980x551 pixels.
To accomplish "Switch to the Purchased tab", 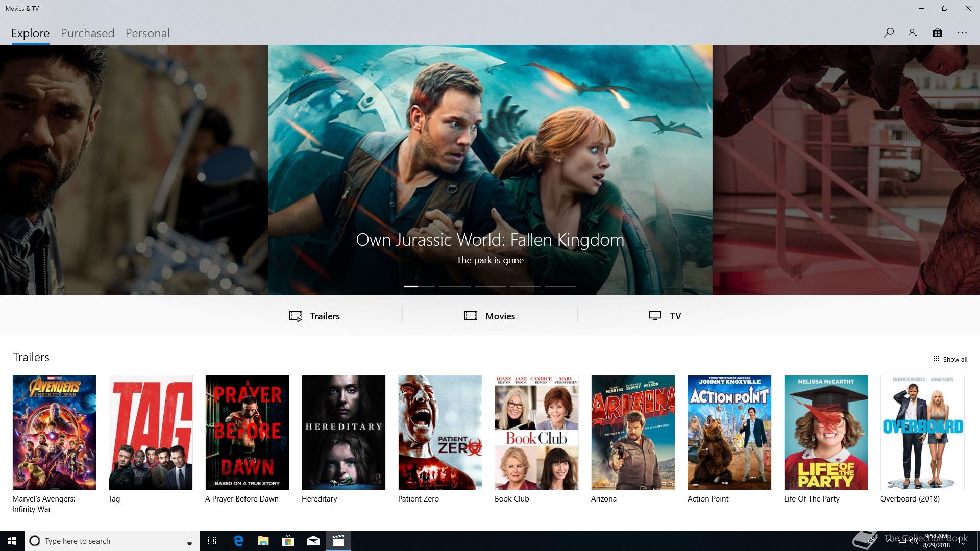I will tap(87, 33).
